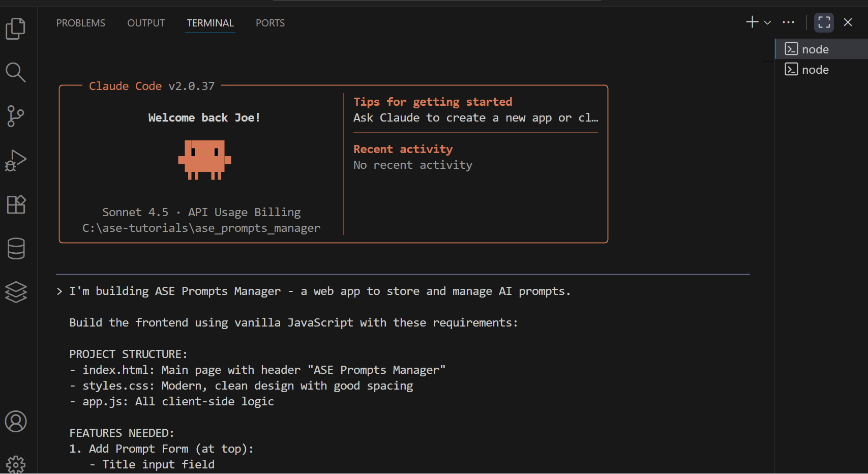Switch to the OUTPUT tab
Image resolution: width=868 pixels, height=474 pixels.
pos(146,23)
